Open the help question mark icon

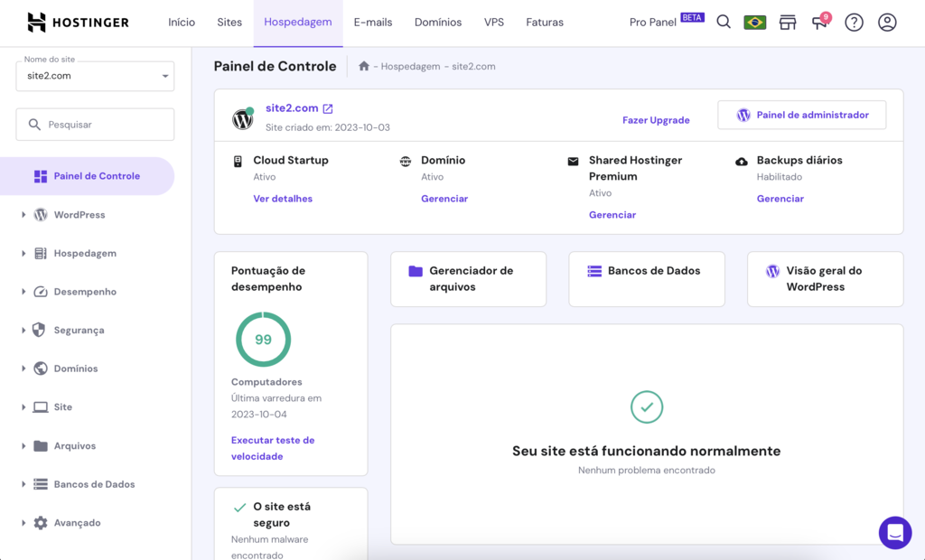point(854,22)
